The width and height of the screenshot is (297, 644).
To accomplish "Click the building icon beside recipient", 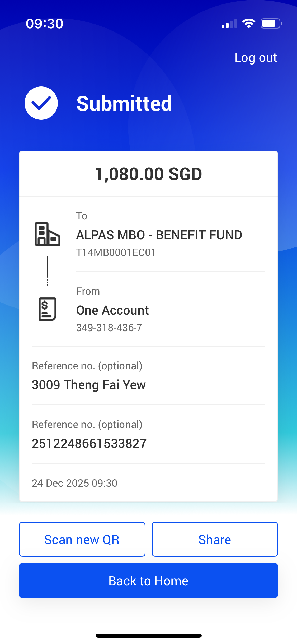I will point(48,234).
